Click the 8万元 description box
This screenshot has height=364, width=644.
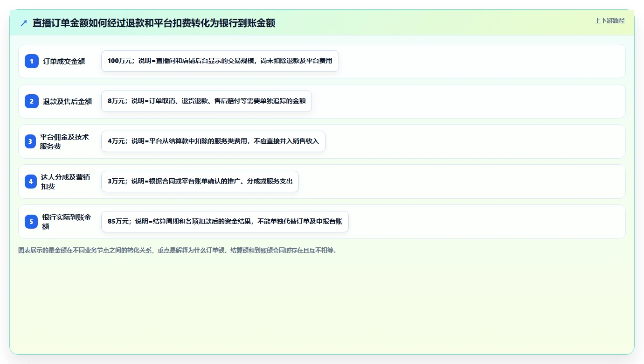point(206,101)
